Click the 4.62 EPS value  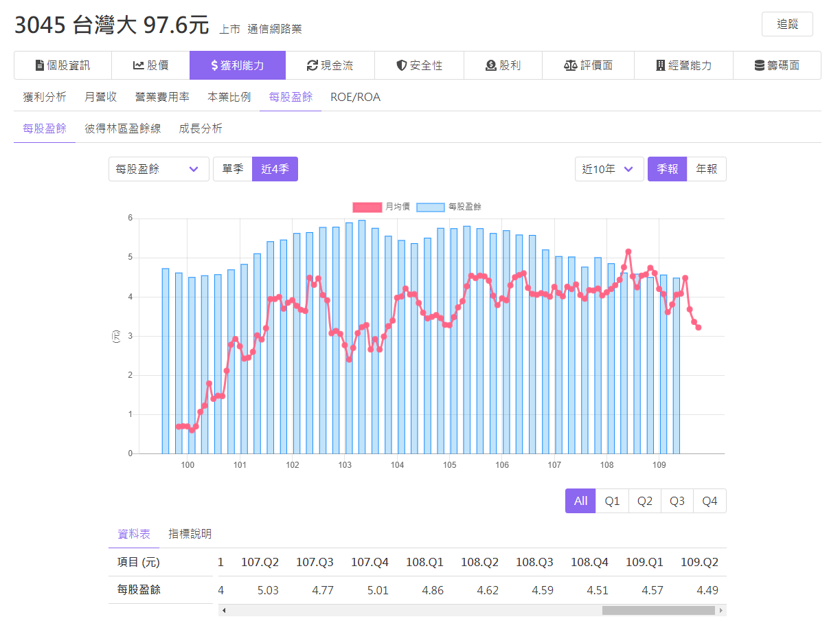click(x=488, y=590)
